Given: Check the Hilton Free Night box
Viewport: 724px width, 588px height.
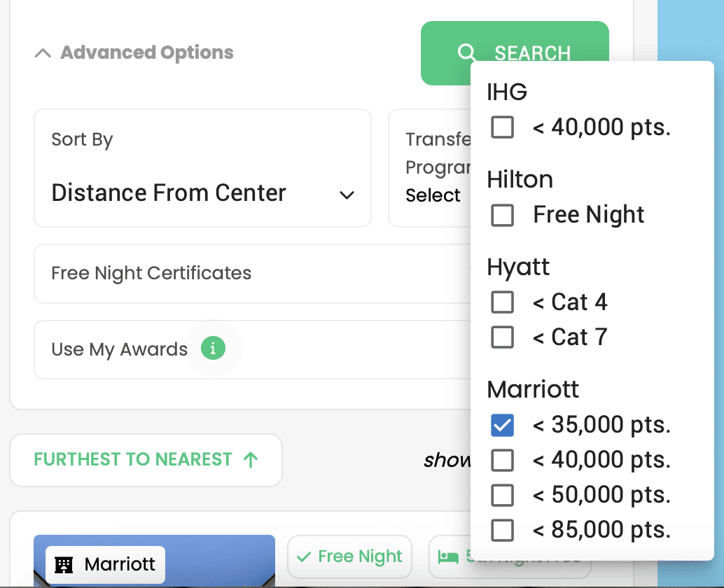Looking at the screenshot, I should pyautogui.click(x=502, y=215).
